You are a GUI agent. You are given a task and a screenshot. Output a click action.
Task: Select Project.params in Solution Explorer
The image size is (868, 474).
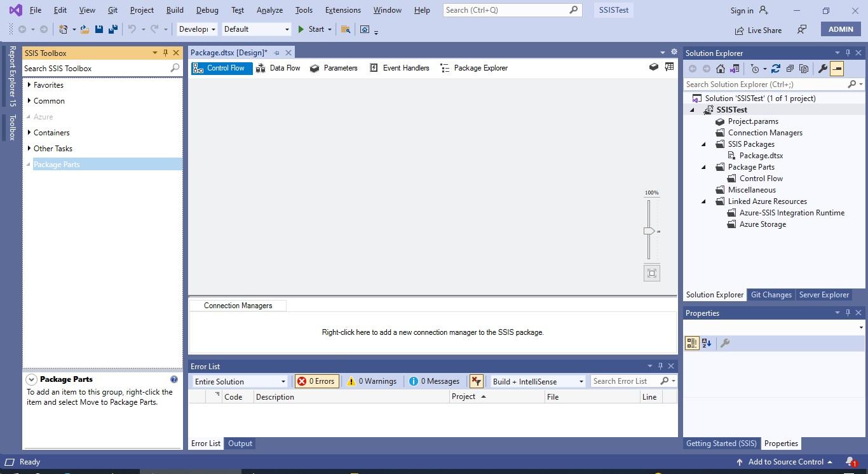pyautogui.click(x=752, y=121)
